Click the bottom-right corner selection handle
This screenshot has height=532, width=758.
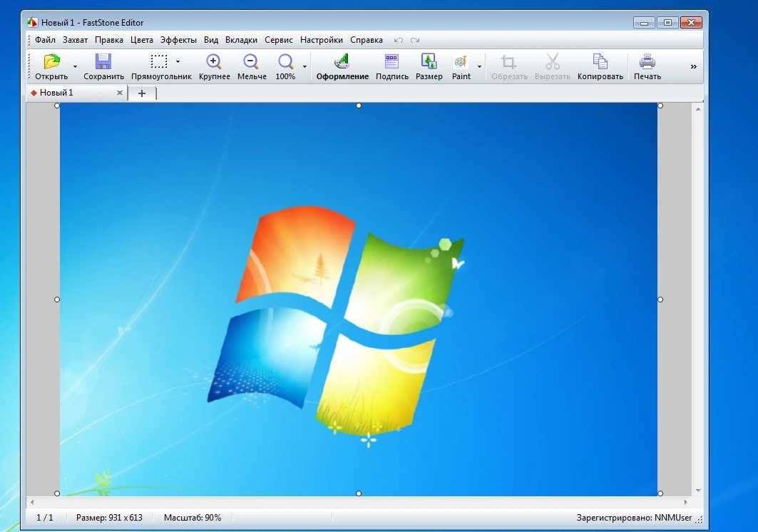[660, 493]
